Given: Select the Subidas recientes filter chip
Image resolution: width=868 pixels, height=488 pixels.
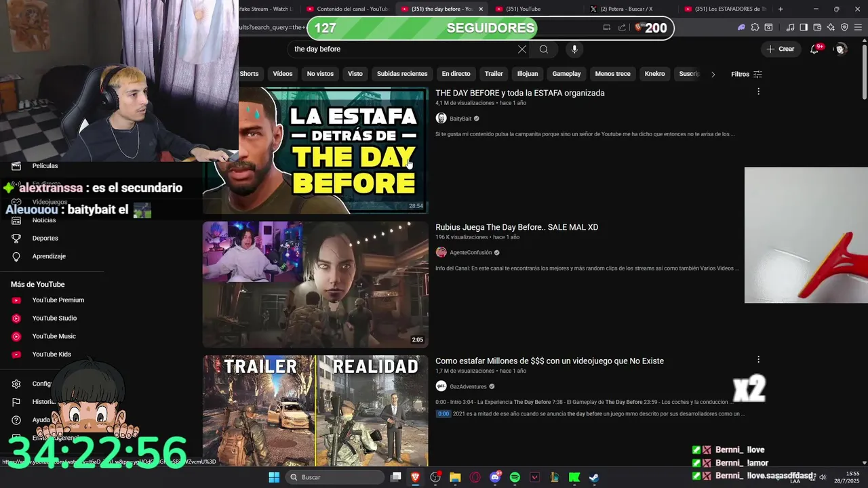Looking at the screenshot, I should 402,74.
